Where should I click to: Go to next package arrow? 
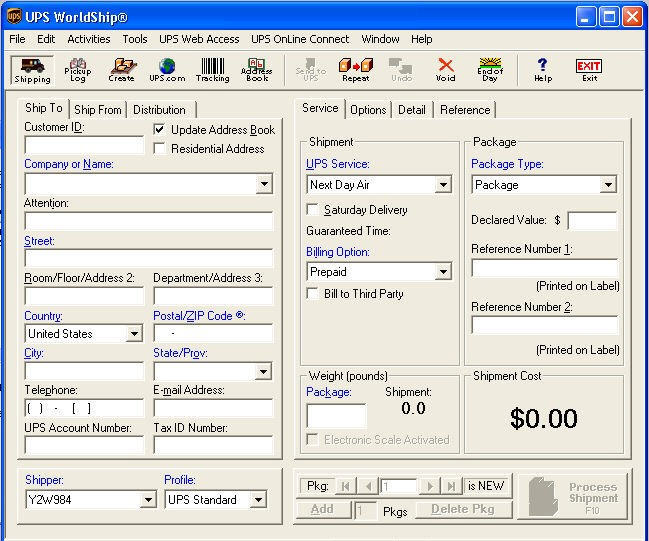coord(430,486)
